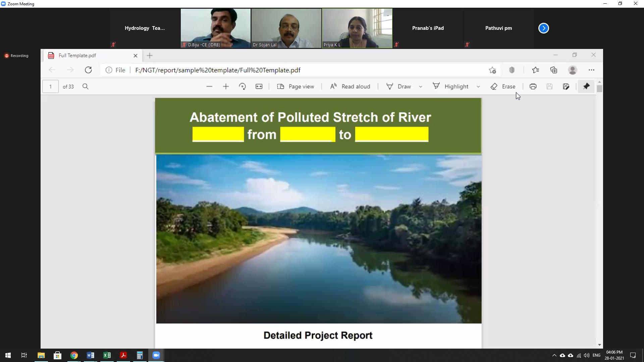644x362 pixels.
Task: Open a new browser tab
Action: [x=150, y=56]
